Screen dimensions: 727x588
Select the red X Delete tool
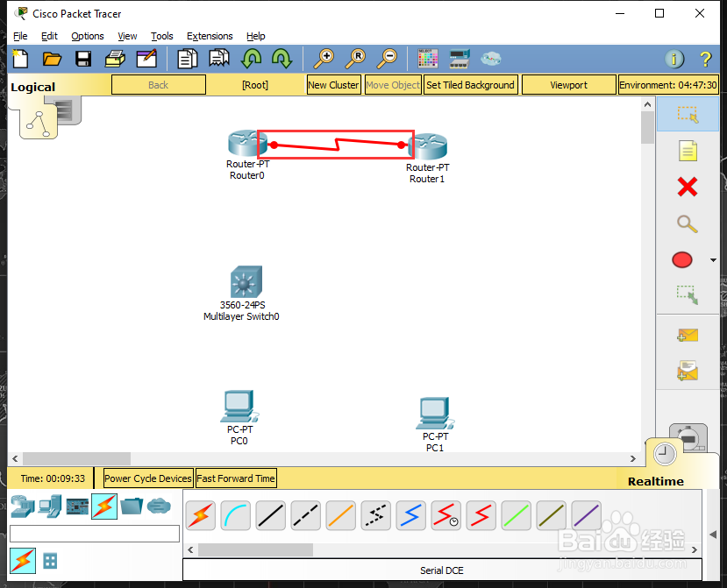[x=688, y=188]
